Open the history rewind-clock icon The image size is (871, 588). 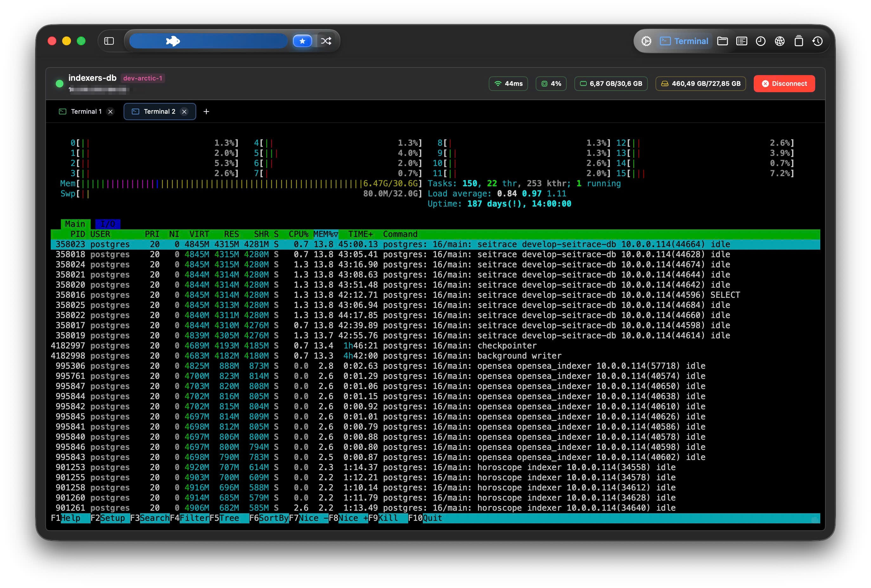tap(818, 41)
